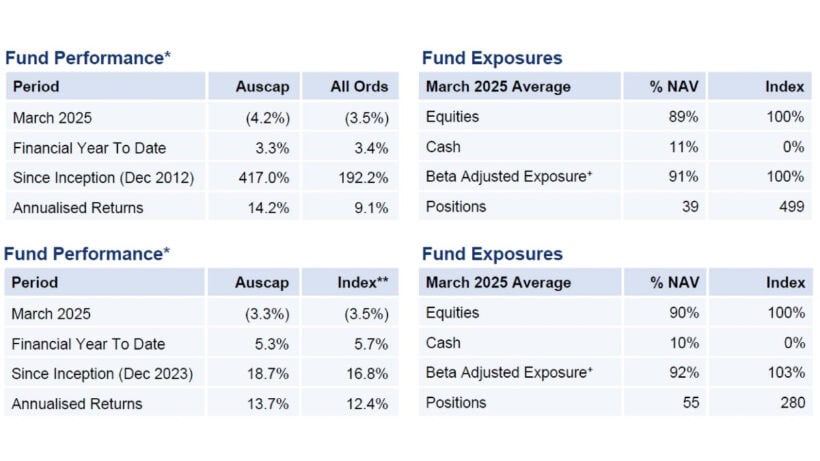Select the 9.1% annualised return cell
Viewport: 820px width, 461px height.
(371, 208)
